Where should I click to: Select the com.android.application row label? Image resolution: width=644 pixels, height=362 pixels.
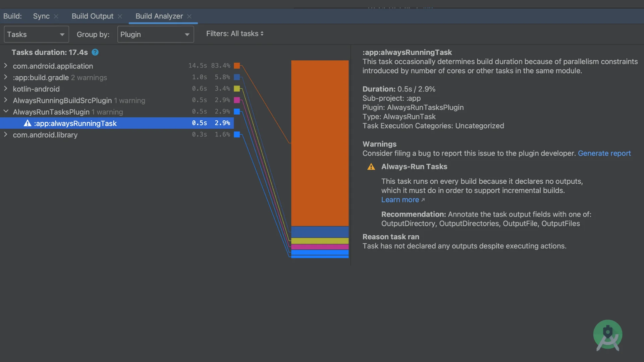[53, 66]
